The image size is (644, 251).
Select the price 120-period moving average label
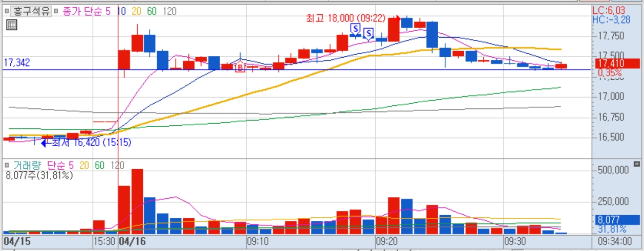tap(169, 11)
